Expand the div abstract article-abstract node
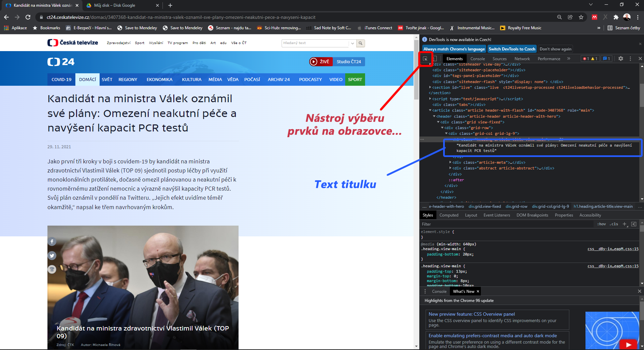This screenshot has height=350, width=644. 450,168
